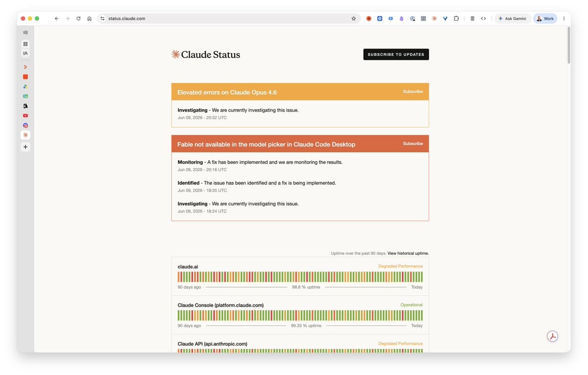The width and height of the screenshot is (588, 375).
Task: Switch to the black figure icon tab
Action: pyautogui.click(x=25, y=106)
